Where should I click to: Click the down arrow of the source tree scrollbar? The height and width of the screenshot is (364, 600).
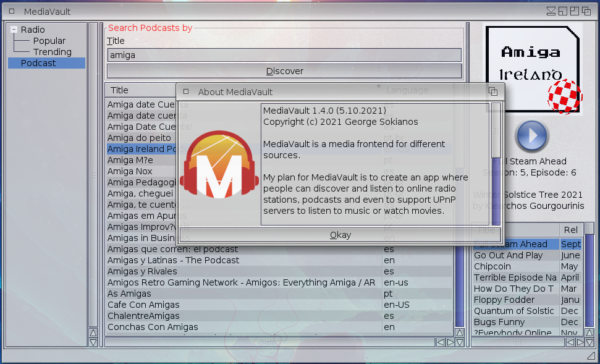click(93, 342)
